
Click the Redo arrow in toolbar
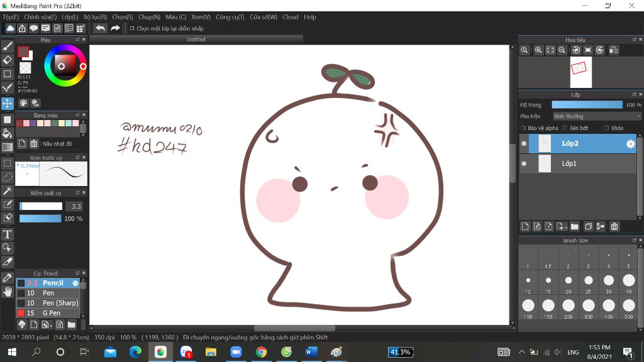coord(115,28)
